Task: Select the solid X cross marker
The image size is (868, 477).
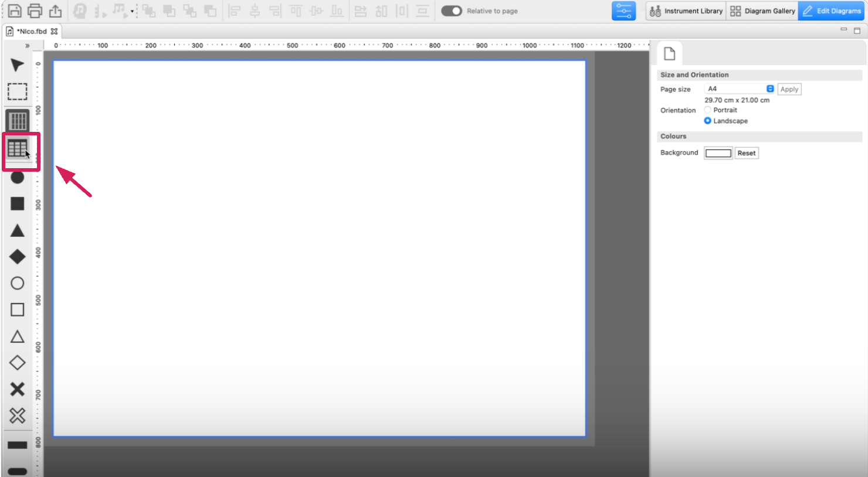Action: click(17, 389)
